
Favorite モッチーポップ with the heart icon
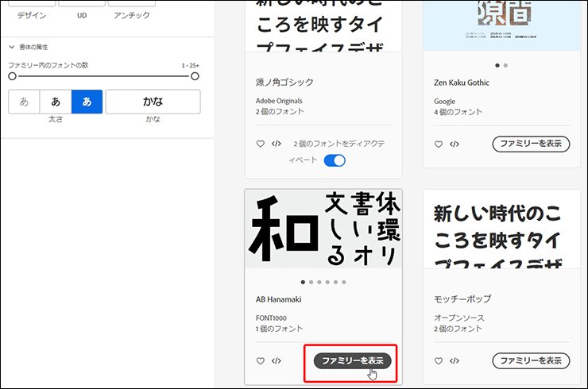pyautogui.click(x=438, y=360)
